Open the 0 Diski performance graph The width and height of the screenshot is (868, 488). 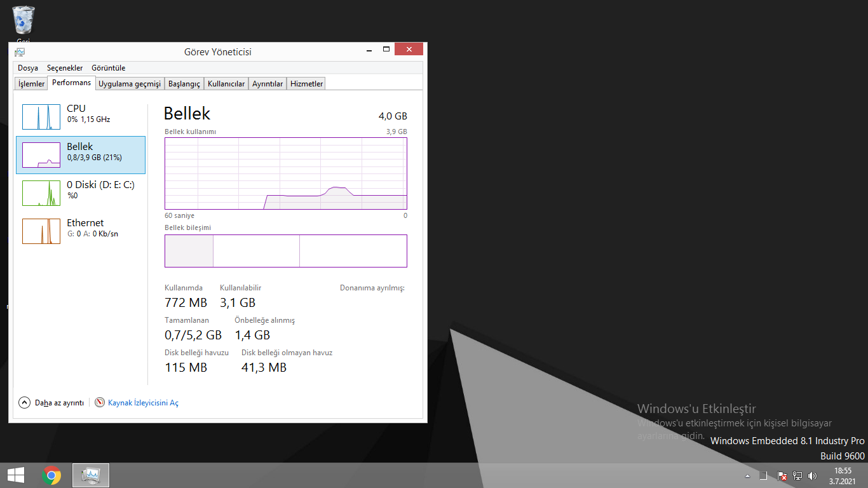tap(79, 193)
